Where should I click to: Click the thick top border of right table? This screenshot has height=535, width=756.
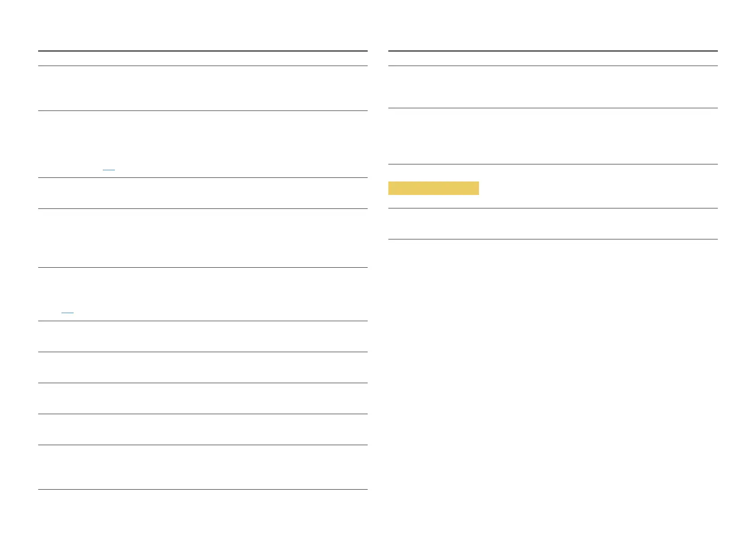[552, 51]
